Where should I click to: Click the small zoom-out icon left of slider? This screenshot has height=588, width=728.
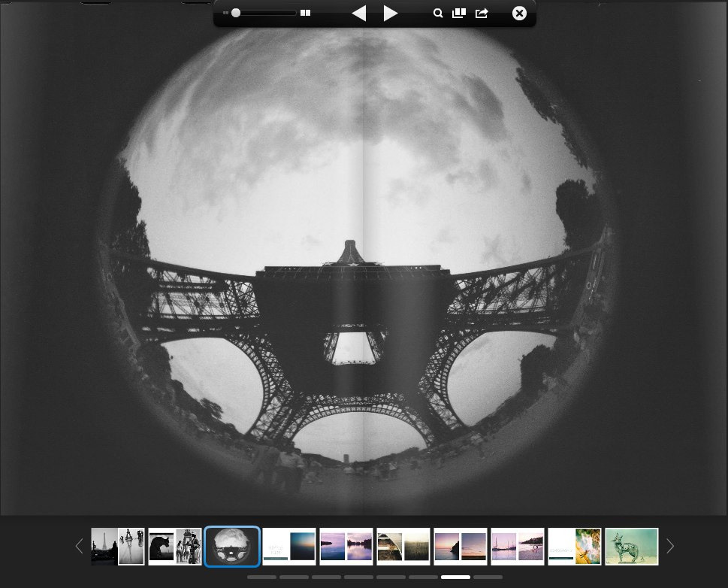pos(225,14)
